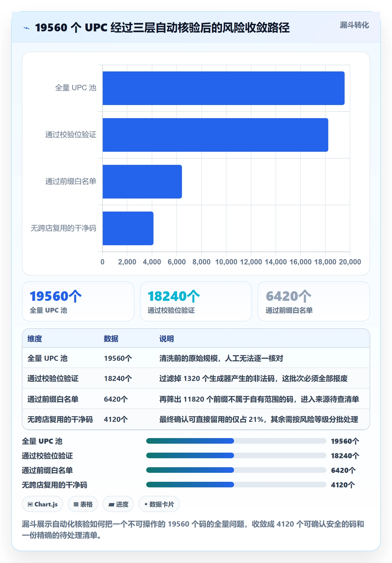Click the description mentioning 11820 个前缀
392x563 pixels.
coord(259,399)
